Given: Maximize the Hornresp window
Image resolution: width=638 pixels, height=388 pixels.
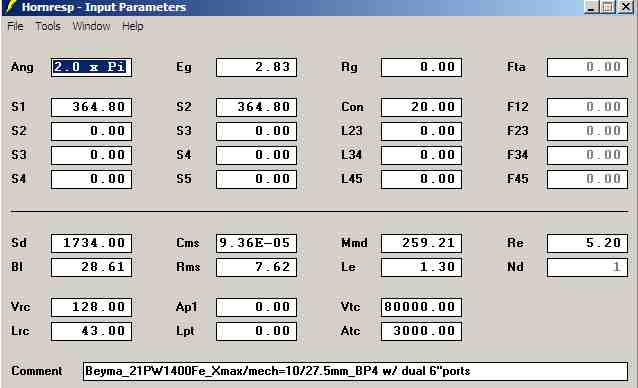Looking at the screenshot, I should coord(607,7).
